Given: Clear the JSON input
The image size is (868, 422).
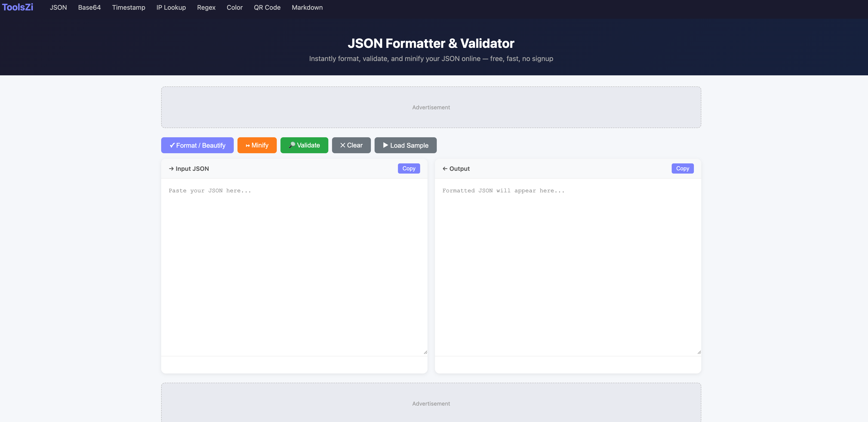Looking at the screenshot, I should pos(351,145).
